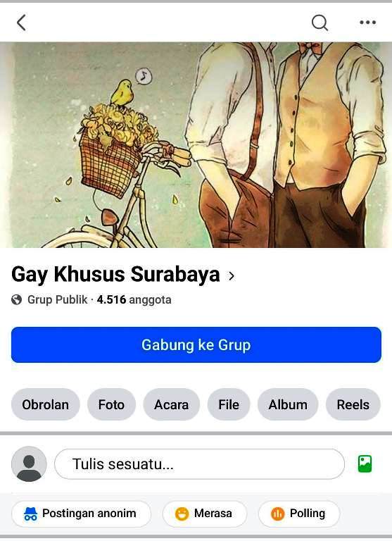
Task: Open the Acara tab
Action: pyautogui.click(x=171, y=404)
